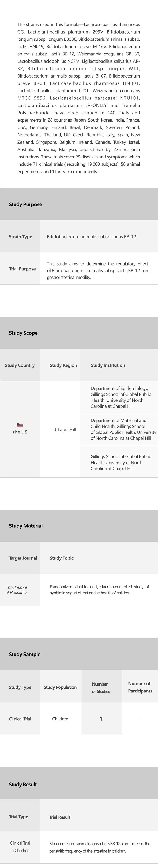158x868 pixels.
Task: Select the Trial Result column header
Action: 60,817
